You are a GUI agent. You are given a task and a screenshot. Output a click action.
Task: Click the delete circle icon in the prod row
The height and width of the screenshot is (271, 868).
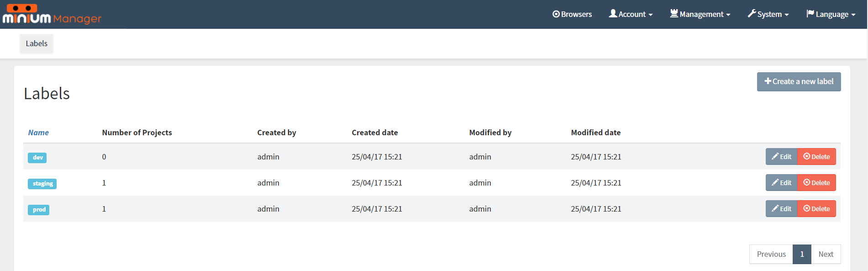pos(807,208)
